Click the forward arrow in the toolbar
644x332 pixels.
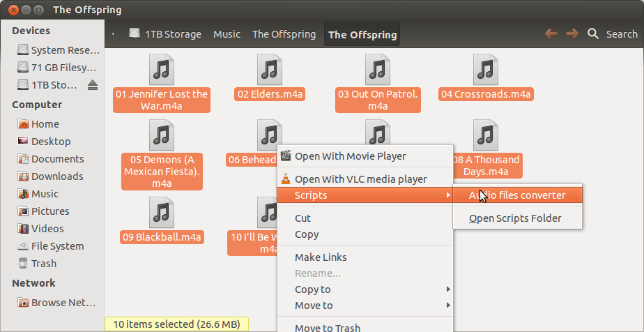pyautogui.click(x=572, y=33)
